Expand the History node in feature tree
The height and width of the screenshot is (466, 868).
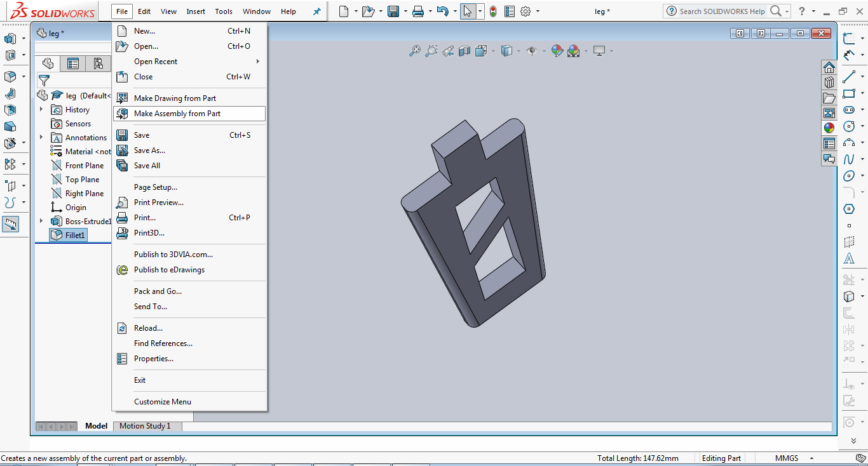(41, 109)
